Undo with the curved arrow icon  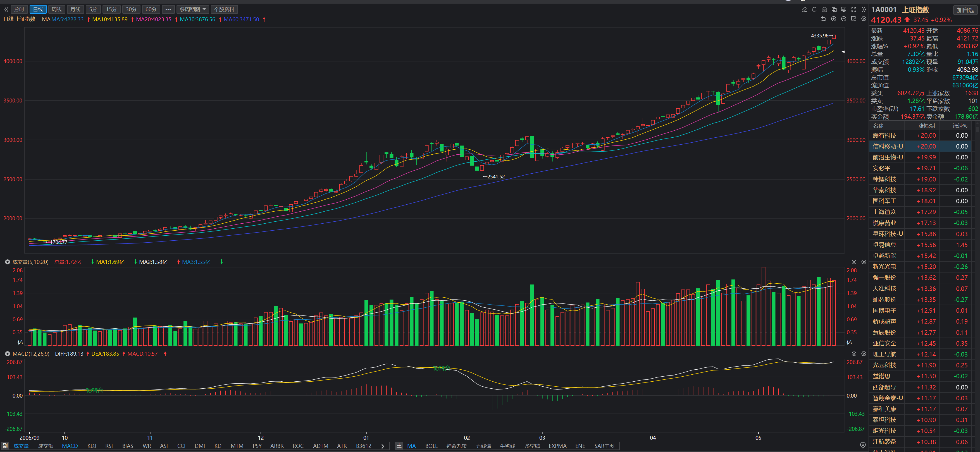[824, 19]
